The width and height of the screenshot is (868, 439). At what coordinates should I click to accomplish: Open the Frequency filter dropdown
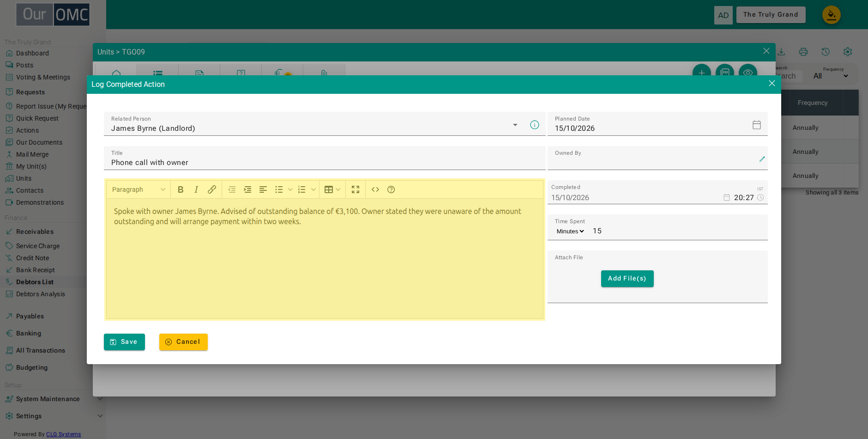tap(831, 76)
